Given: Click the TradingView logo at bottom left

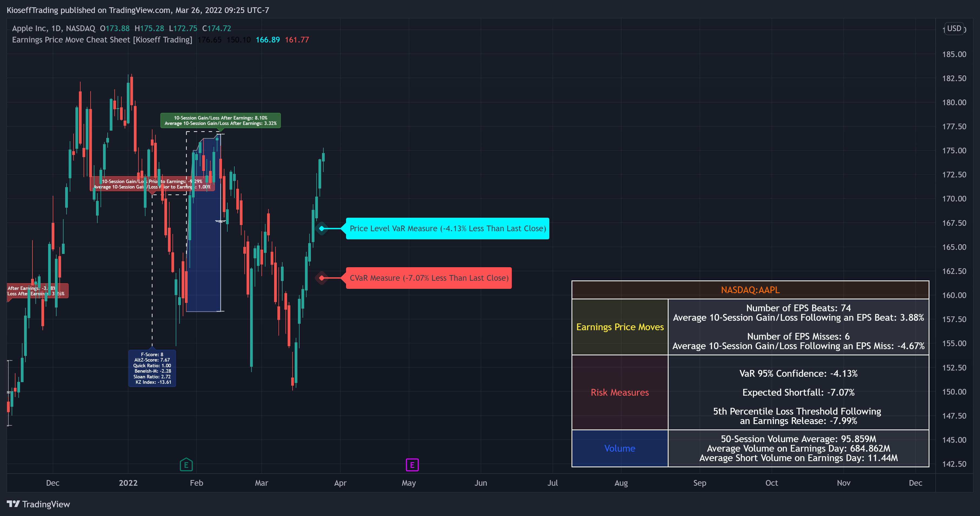Looking at the screenshot, I should [x=38, y=504].
